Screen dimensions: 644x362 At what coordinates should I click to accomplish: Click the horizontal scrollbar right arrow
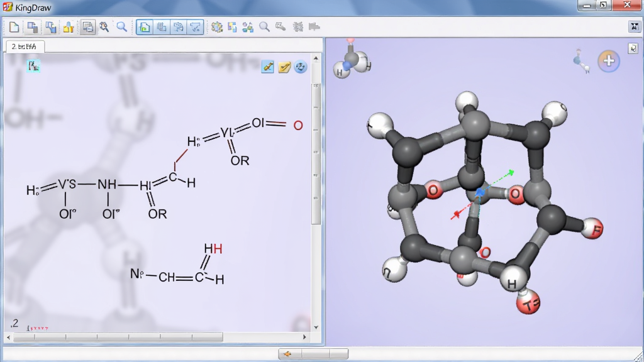click(304, 337)
